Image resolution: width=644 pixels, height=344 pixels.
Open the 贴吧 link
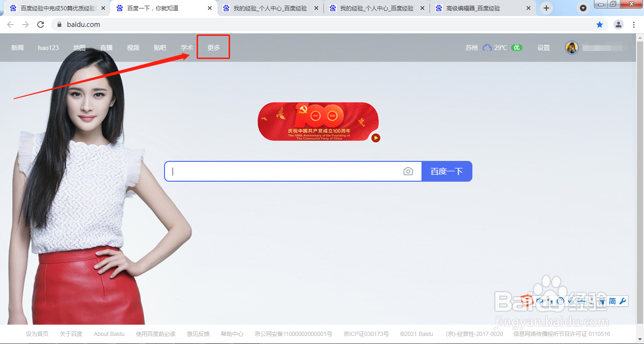(160, 48)
